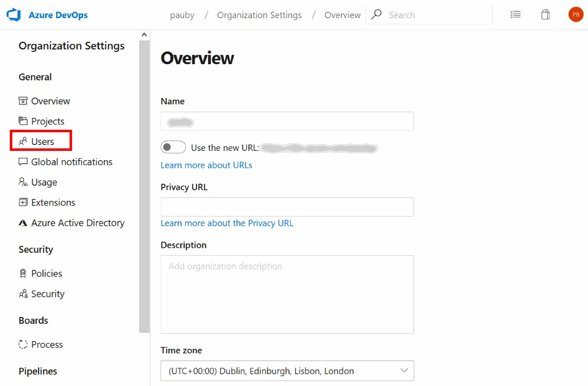Screen dimensions: 588x386
Task: Click the Usage person icon
Action: 23,182
